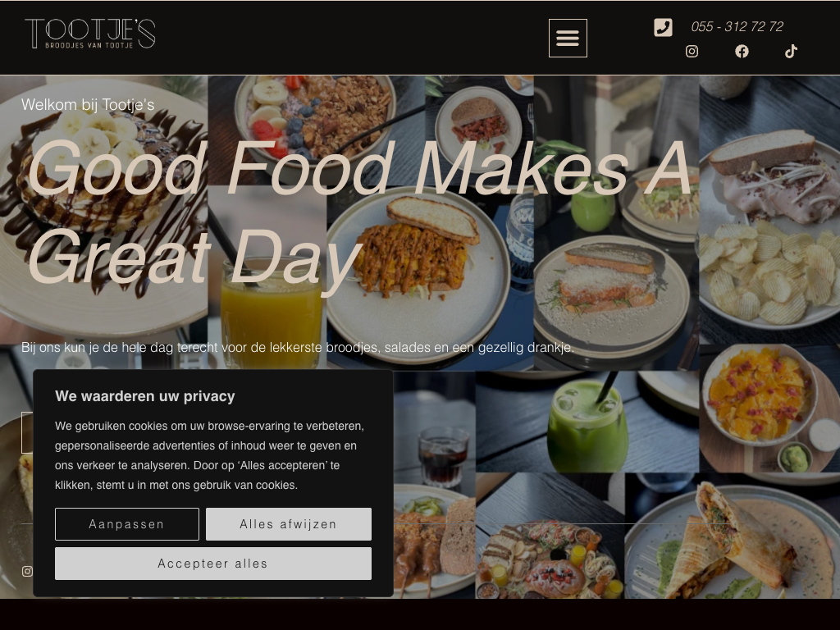Viewport: 840px width, 630px height.
Task: Open the Instagram icon in header
Action: [692, 52]
